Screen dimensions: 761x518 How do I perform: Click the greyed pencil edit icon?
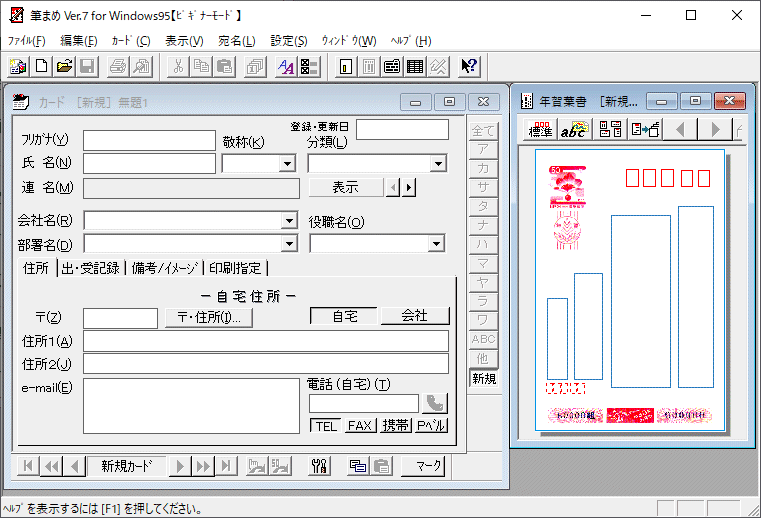pos(438,67)
